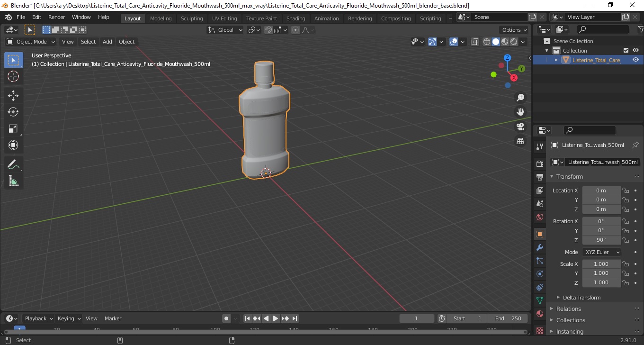Click the timeline horizontal scrollbar

(265, 332)
